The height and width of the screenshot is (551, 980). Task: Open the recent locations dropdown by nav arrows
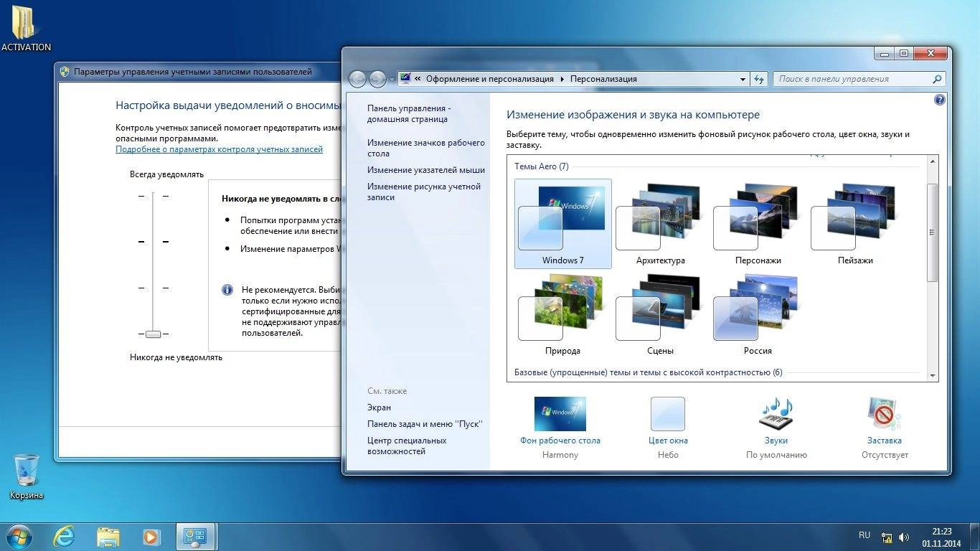[x=392, y=80]
